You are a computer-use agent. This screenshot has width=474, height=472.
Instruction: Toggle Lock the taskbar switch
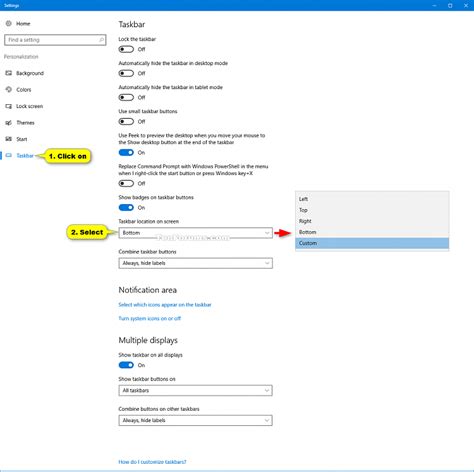pyautogui.click(x=126, y=49)
